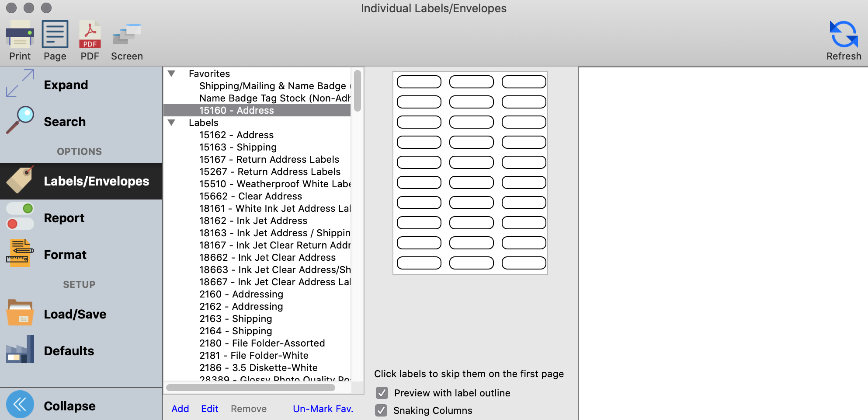Collapse the Labels tree group
Viewport: 868px width, 420px height.
(x=172, y=122)
